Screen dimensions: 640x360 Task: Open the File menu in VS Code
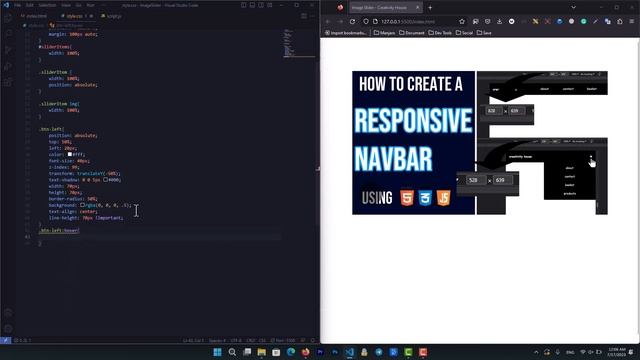click(18, 5)
